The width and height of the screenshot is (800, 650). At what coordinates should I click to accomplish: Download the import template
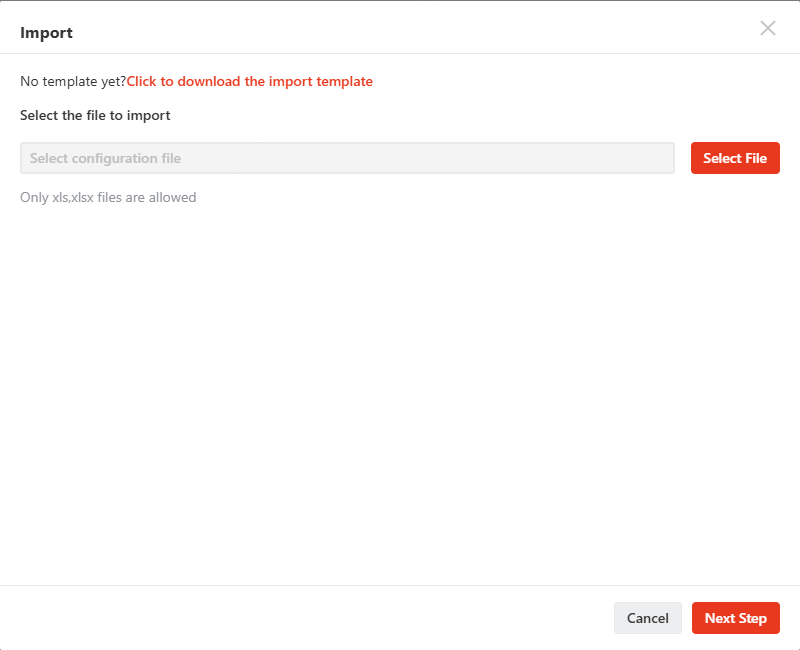[249, 82]
